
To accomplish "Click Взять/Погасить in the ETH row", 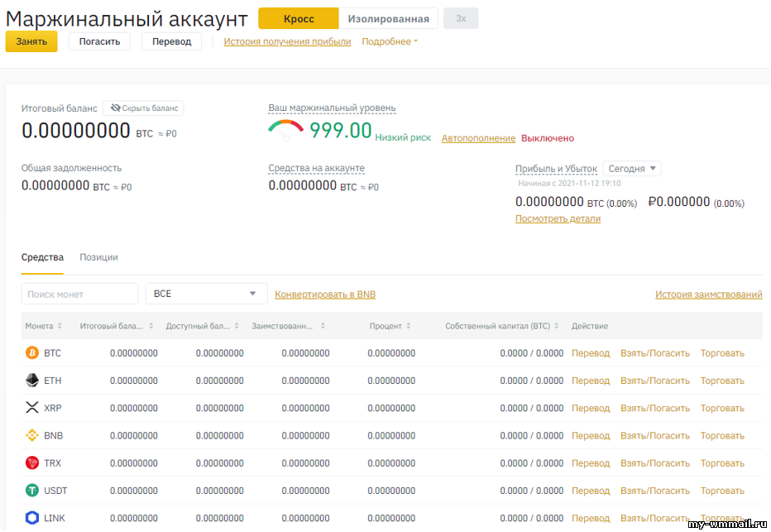I will coord(655,381).
